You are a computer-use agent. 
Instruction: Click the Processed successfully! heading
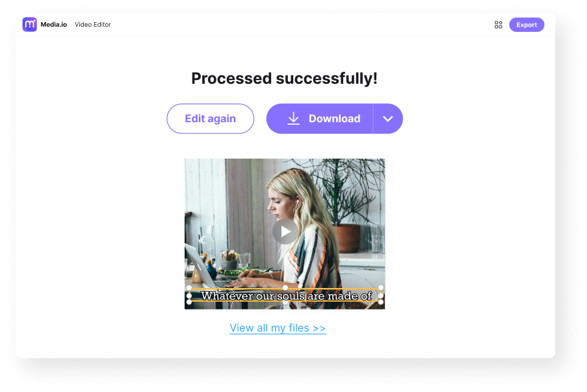point(285,79)
